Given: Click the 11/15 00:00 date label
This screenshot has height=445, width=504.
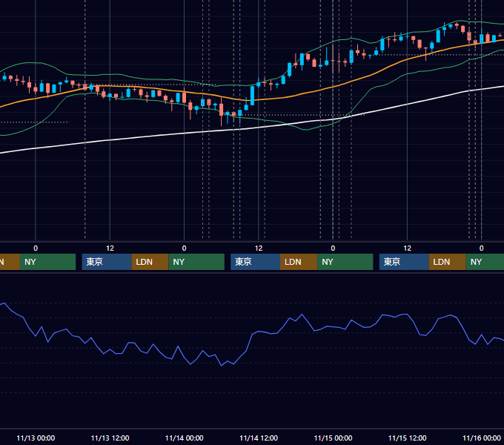Looking at the screenshot, I should (x=333, y=438).
